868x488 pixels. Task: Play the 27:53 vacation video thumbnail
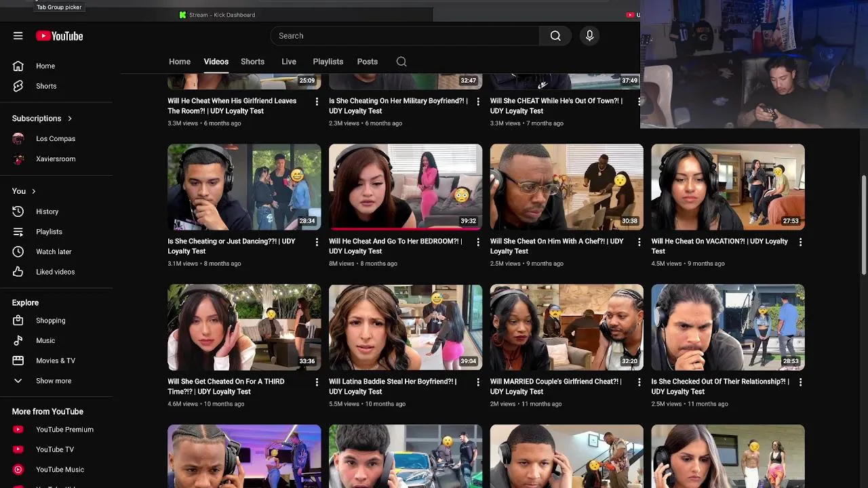[x=728, y=187]
